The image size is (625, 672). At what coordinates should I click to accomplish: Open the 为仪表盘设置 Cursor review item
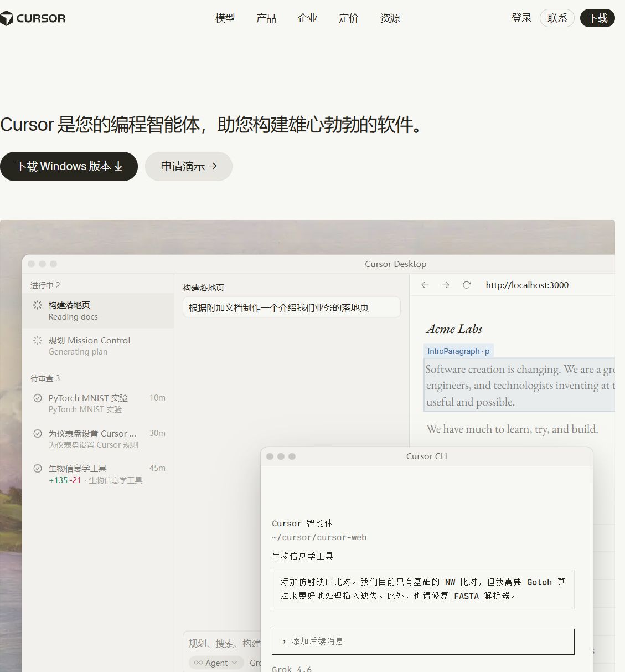pos(98,439)
